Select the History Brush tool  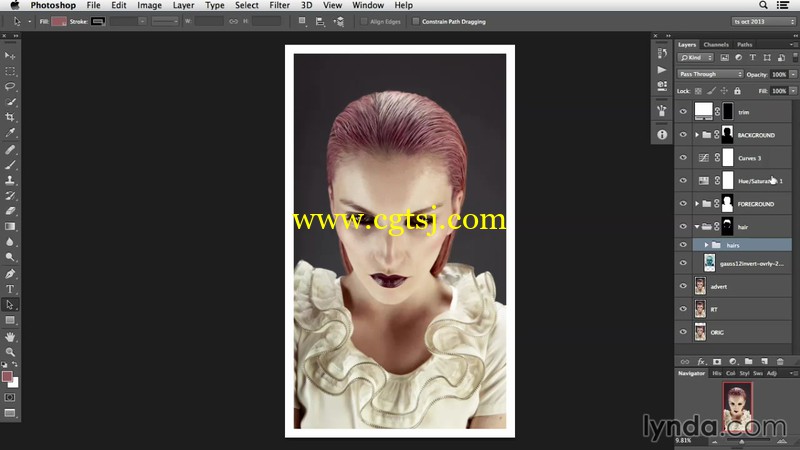[x=10, y=195]
